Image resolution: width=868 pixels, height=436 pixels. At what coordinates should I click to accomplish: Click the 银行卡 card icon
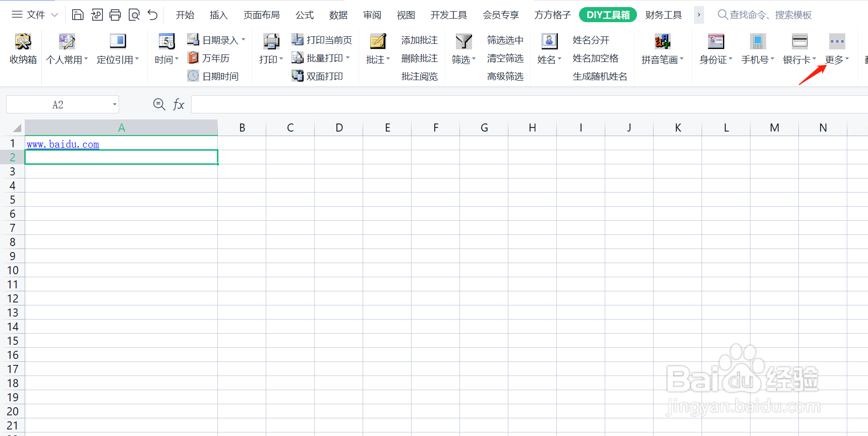point(799,41)
